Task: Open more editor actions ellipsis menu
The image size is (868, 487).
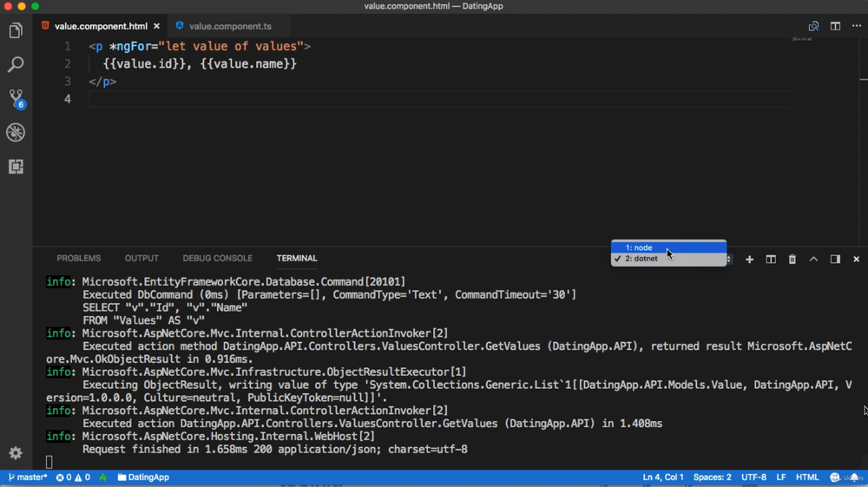Action: pyautogui.click(x=857, y=26)
